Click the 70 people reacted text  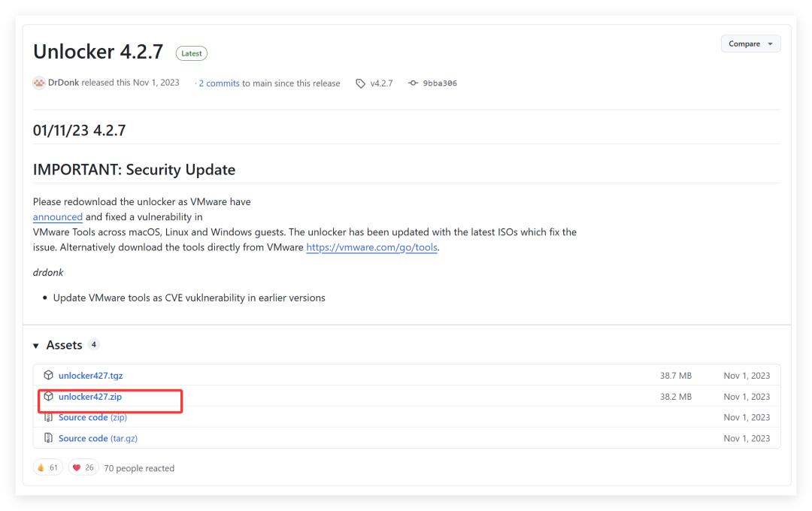click(139, 469)
